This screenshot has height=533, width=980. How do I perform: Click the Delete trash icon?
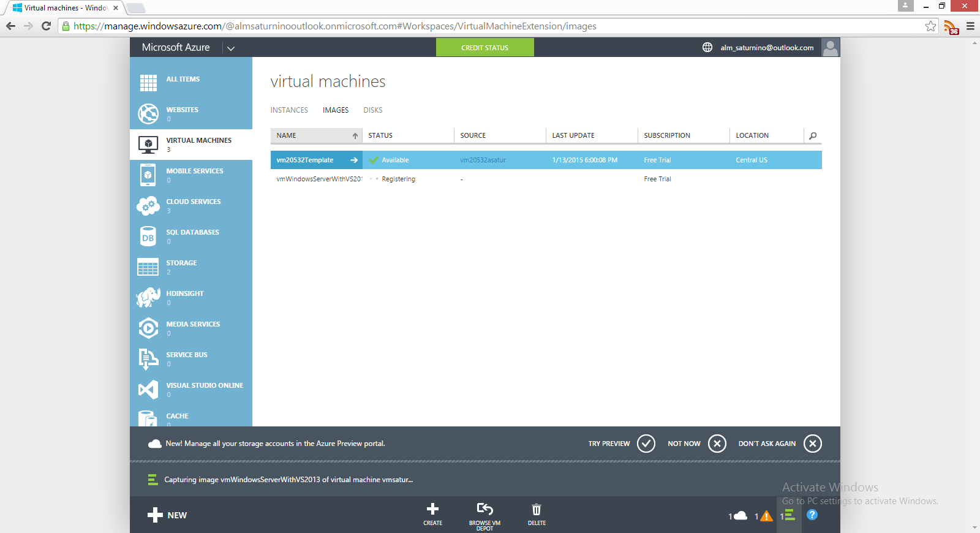pos(537,510)
